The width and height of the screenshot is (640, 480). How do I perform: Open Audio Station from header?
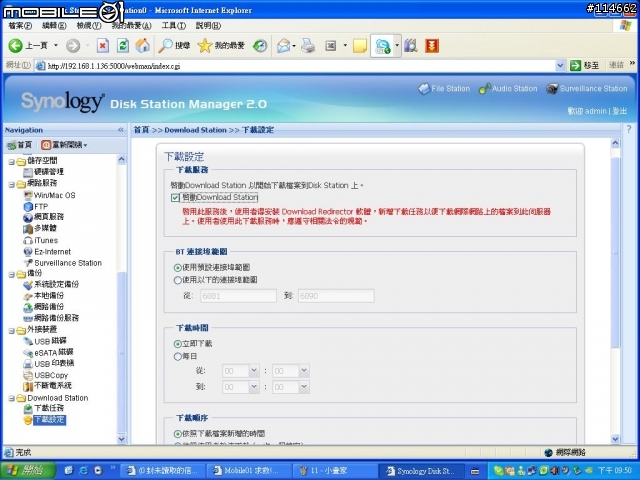[x=508, y=89]
